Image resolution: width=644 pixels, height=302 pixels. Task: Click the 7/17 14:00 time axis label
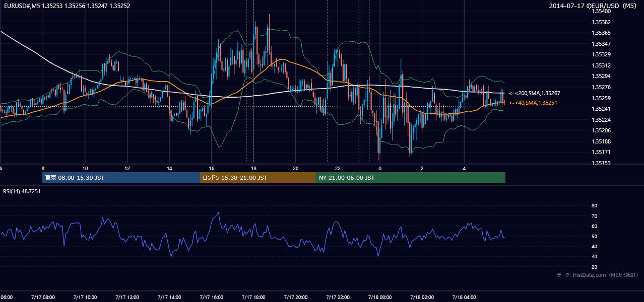(x=169, y=297)
